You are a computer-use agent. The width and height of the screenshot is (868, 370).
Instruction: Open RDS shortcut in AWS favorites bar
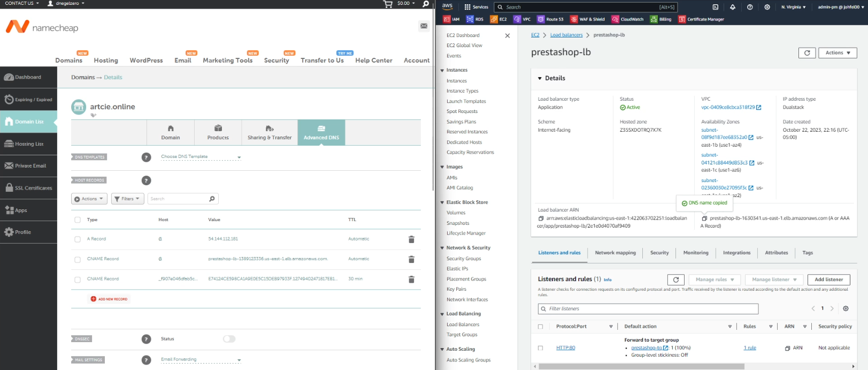pyautogui.click(x=475, y=19)
